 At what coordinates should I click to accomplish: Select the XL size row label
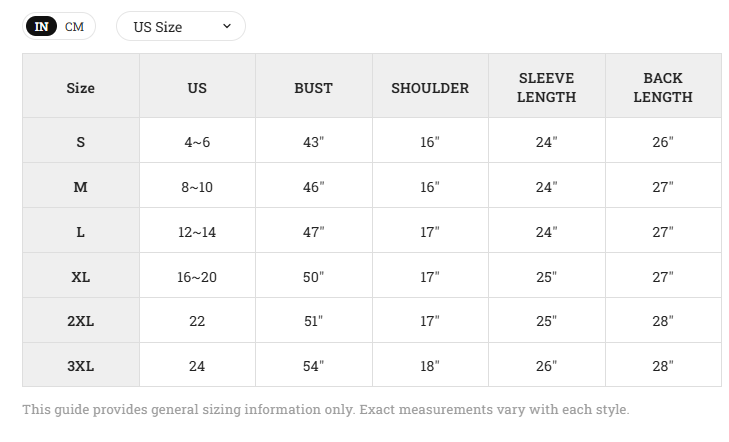point(80,277)
